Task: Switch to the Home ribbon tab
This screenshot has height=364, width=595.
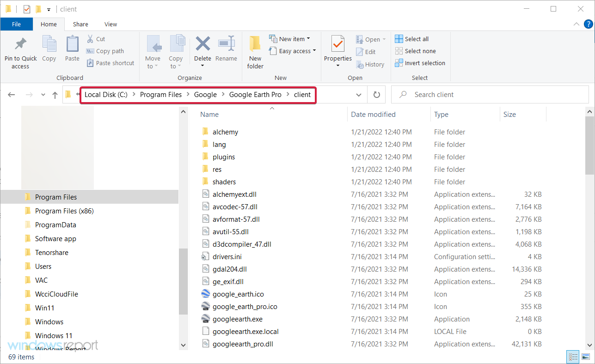Action: [x=49, y=24]
